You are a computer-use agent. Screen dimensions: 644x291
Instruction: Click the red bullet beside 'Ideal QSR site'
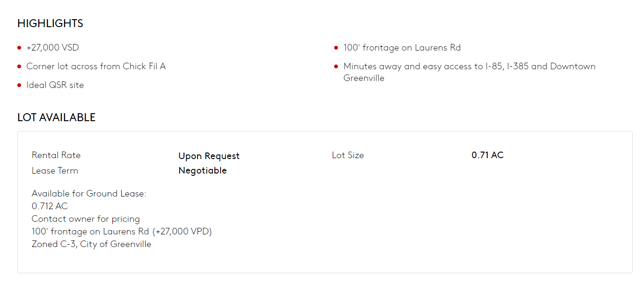click(x=19, y=85)
